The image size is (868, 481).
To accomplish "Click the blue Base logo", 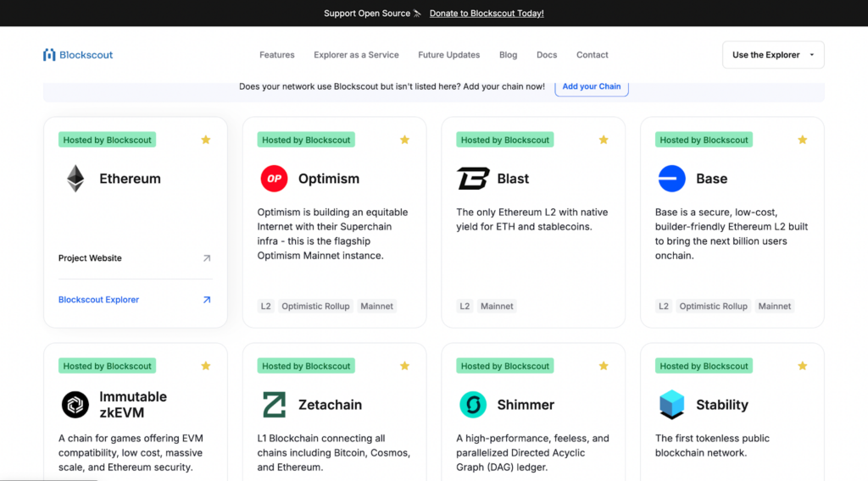I will pyautogui.click(x=671, y=179).
